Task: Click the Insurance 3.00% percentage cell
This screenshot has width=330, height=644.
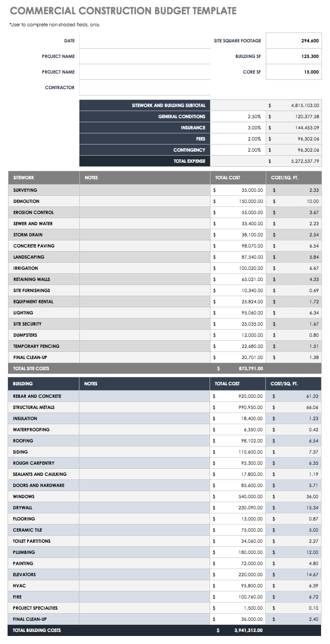Action: [238, 128]
